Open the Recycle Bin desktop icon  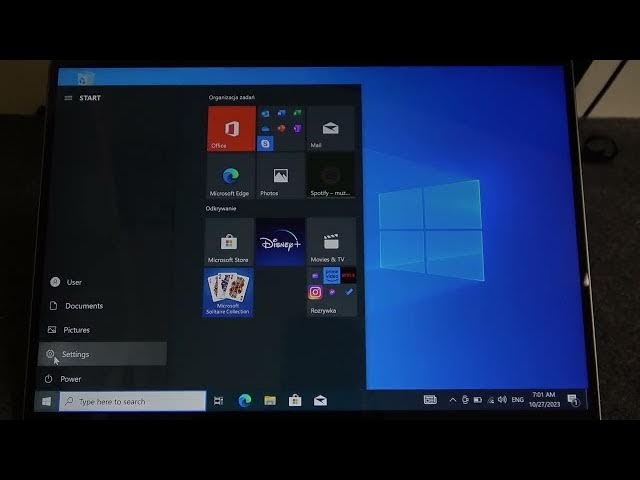[x=86, y=78]
